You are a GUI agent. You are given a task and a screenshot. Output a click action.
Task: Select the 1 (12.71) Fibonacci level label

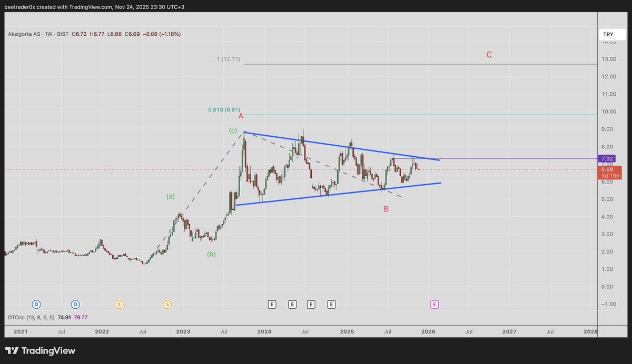[x=229, y=59]
